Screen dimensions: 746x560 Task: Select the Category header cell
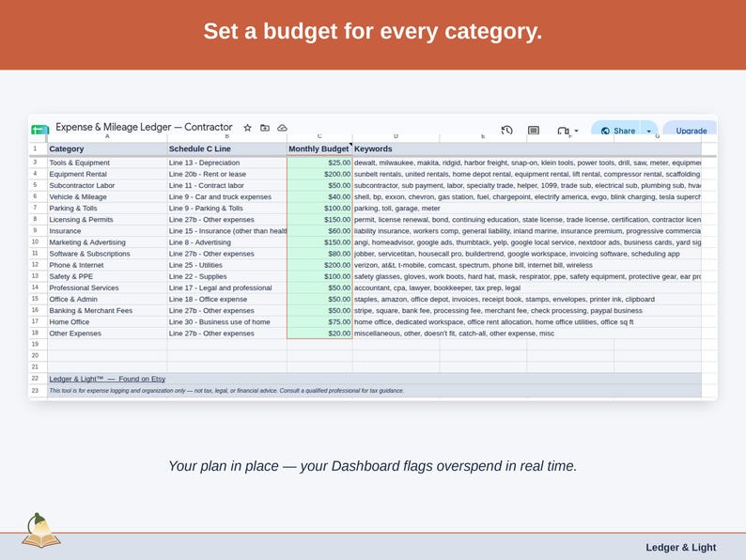107,148
